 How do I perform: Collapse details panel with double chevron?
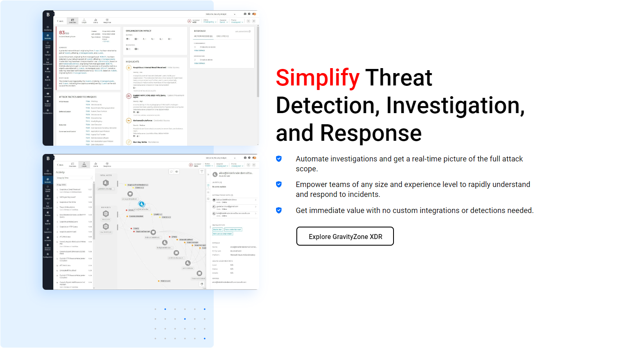(208, 175)
